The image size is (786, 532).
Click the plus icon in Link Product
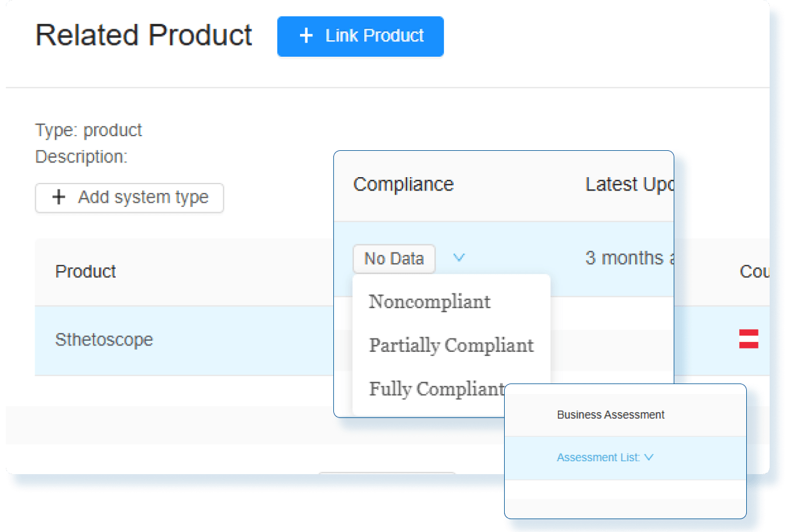point(306,36)
